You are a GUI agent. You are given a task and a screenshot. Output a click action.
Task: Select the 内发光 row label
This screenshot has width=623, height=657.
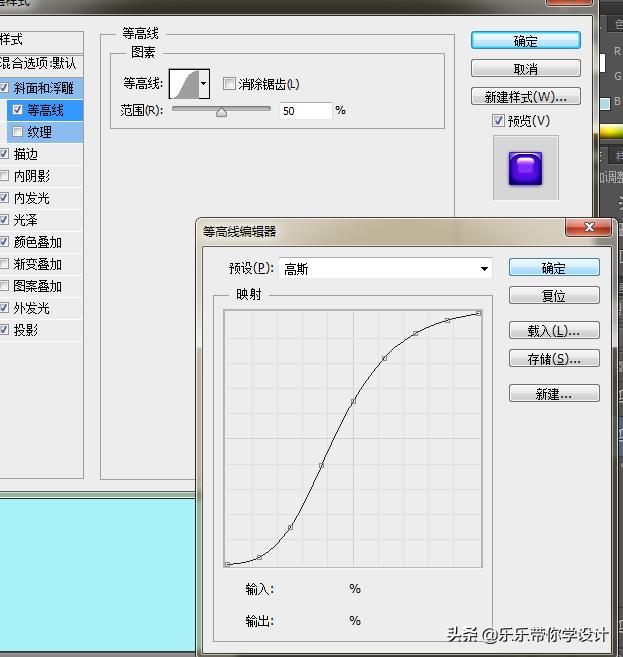[x=31, y=198]
